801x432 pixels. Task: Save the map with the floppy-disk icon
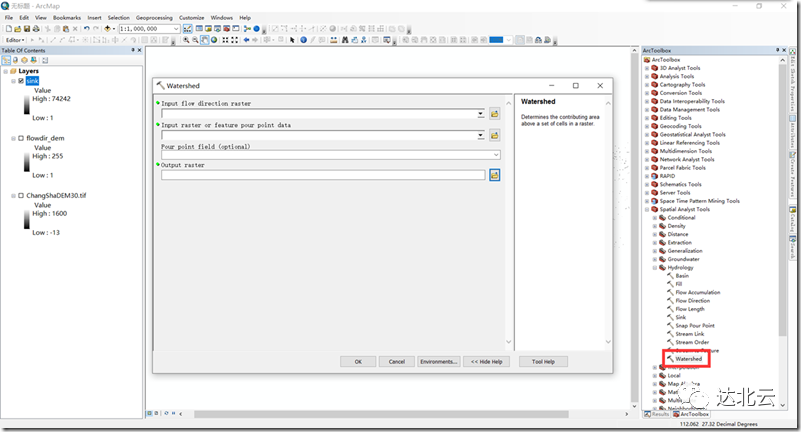click(x=27, y=29)
